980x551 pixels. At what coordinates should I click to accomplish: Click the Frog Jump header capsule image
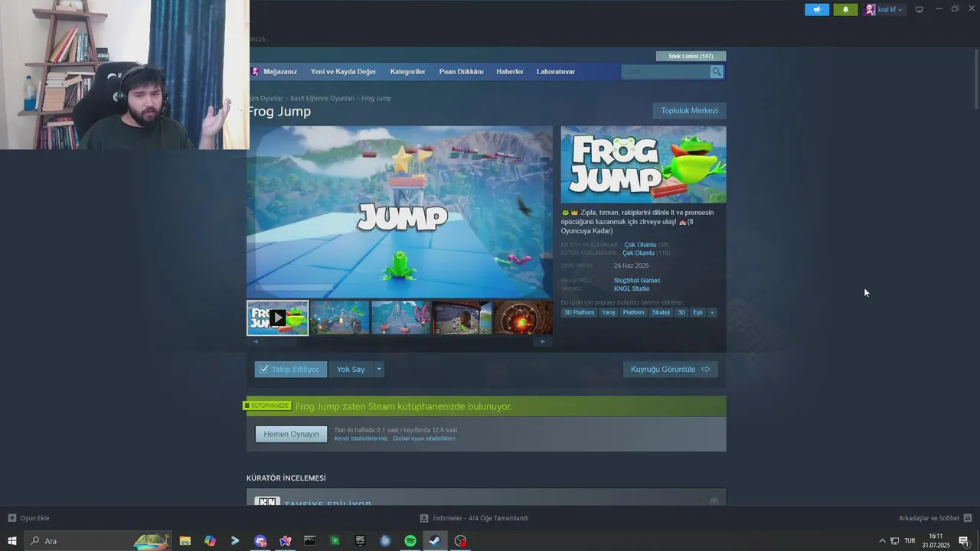643,165
